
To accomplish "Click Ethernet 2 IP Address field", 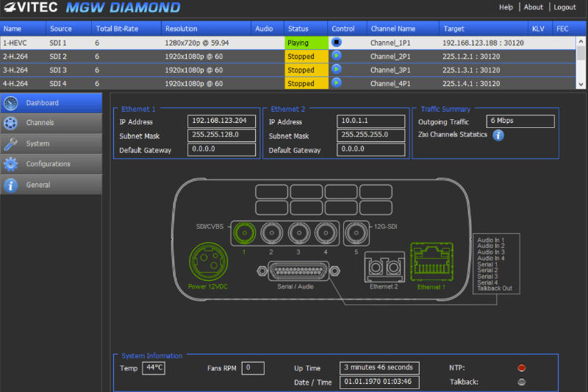I will pyautogui.click(x=371, y=121).
